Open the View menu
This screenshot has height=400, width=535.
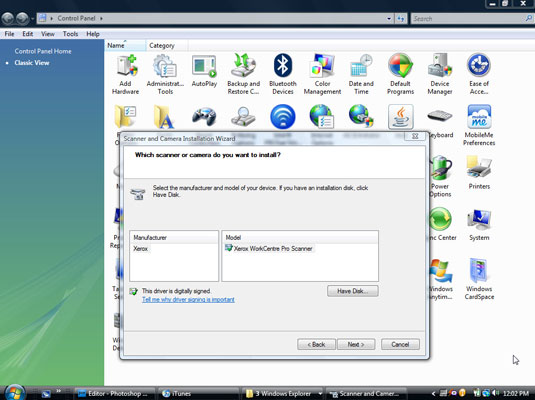pyautogui.click(x=48, y=34)
